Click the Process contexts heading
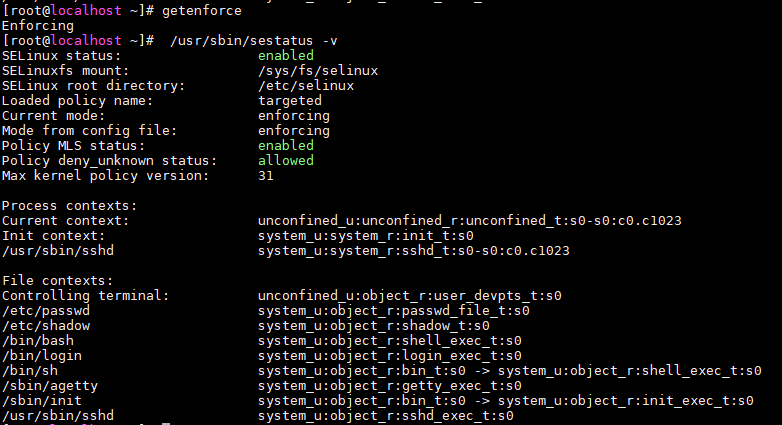Image resolution: width=782 pixels, height=425 pixels. click(x=69, y=205)
